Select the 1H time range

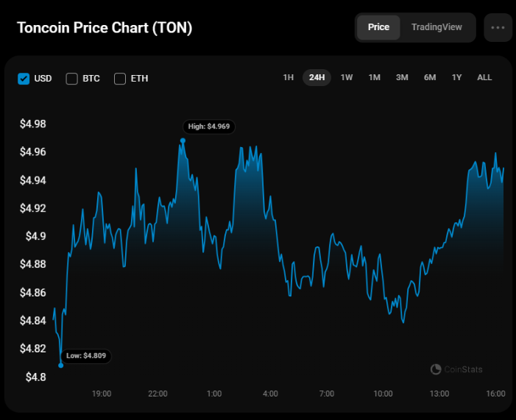point(289,78)
